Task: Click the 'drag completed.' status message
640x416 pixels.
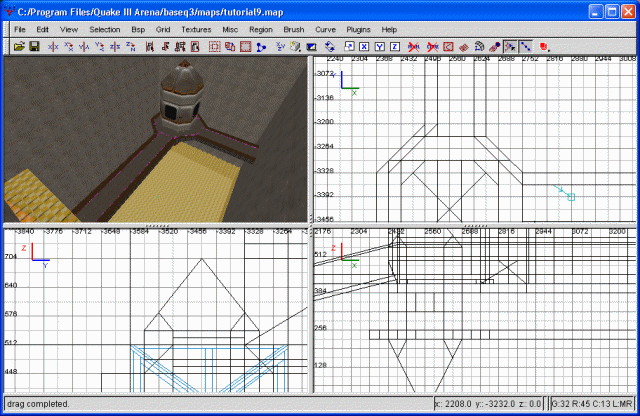Action: point(38,404)
